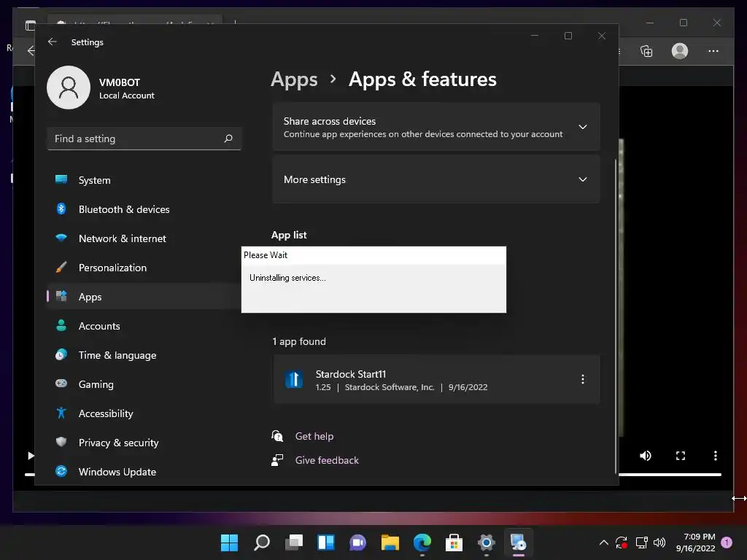Click the VM0BOT user avatar

[x=69, y=87]
